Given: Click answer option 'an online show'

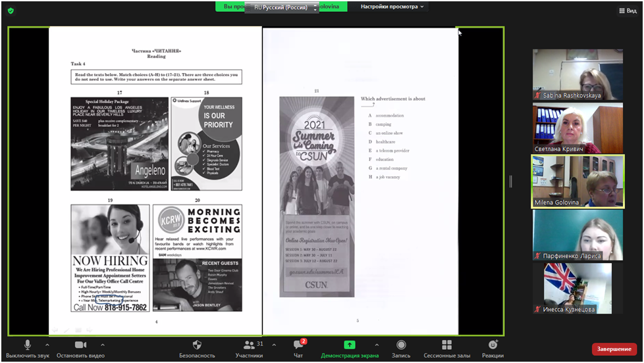Looking at the screenshot, I should tap(389, 133).
